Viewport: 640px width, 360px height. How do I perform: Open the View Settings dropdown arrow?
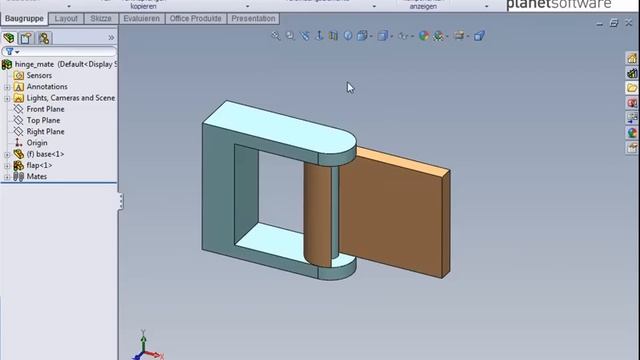(x=468, y=36)
